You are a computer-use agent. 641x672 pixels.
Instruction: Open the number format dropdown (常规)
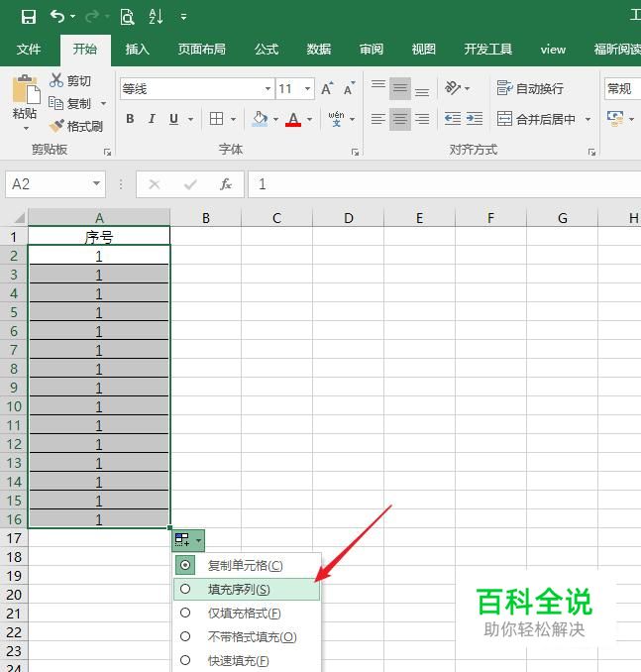[622, 89]
